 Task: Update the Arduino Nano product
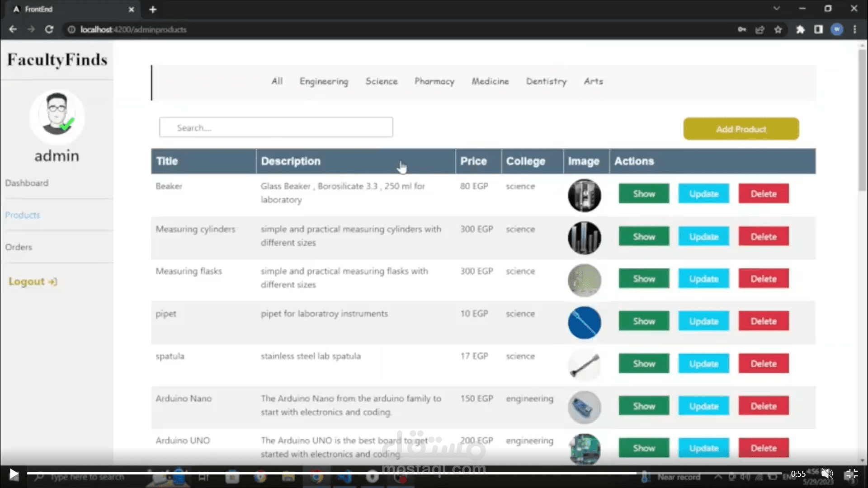(703, 406)
